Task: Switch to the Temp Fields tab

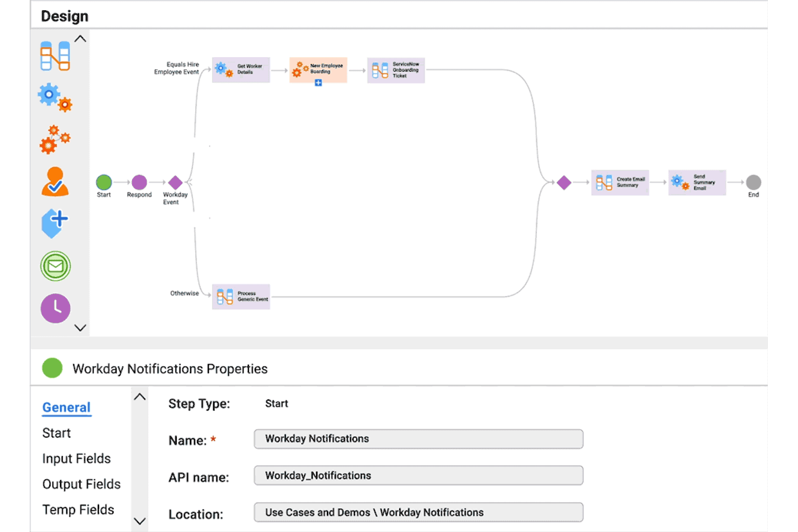Action: [x=78, y=509]
